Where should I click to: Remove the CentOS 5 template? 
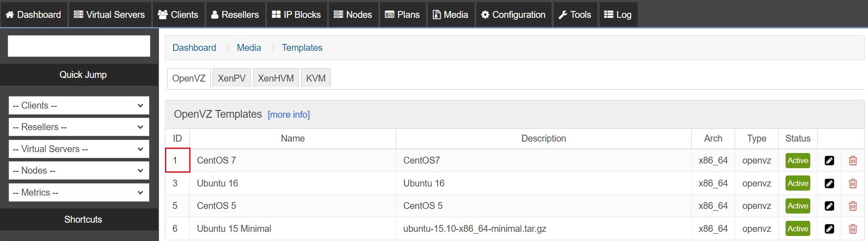pyautogui.click(x=852, y=206)
